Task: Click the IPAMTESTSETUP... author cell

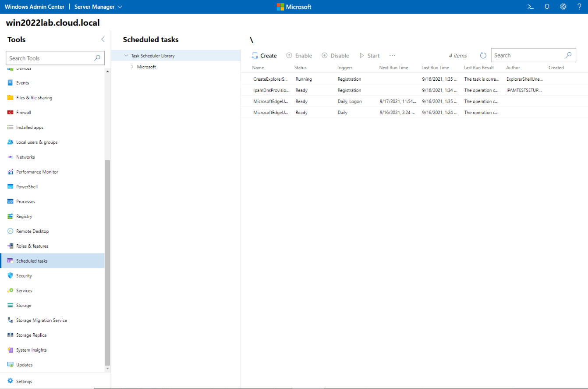Action: 524,90
